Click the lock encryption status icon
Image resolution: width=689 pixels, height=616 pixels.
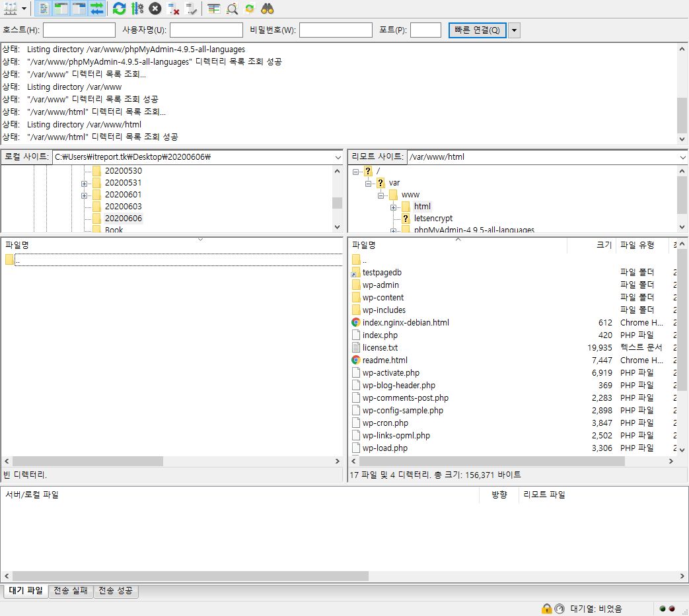pyautogui.click(x=546, y=609)
